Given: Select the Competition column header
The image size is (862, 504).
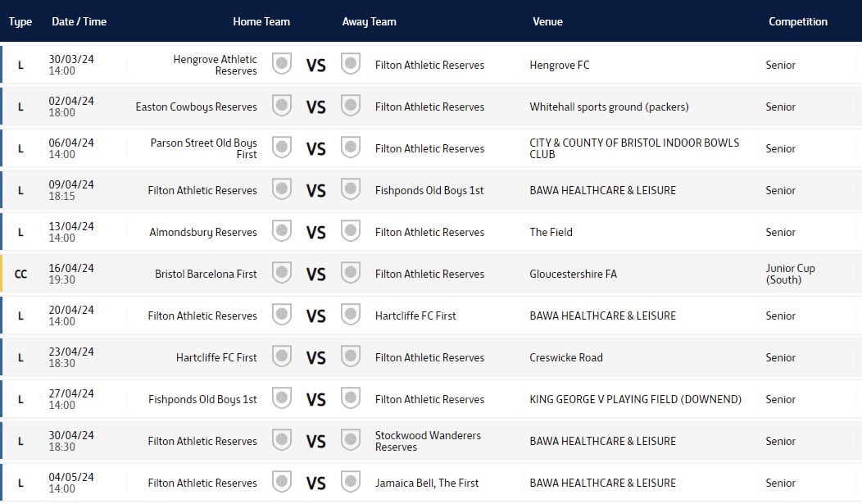Looking at the screenshot, I should pos(798,22).
